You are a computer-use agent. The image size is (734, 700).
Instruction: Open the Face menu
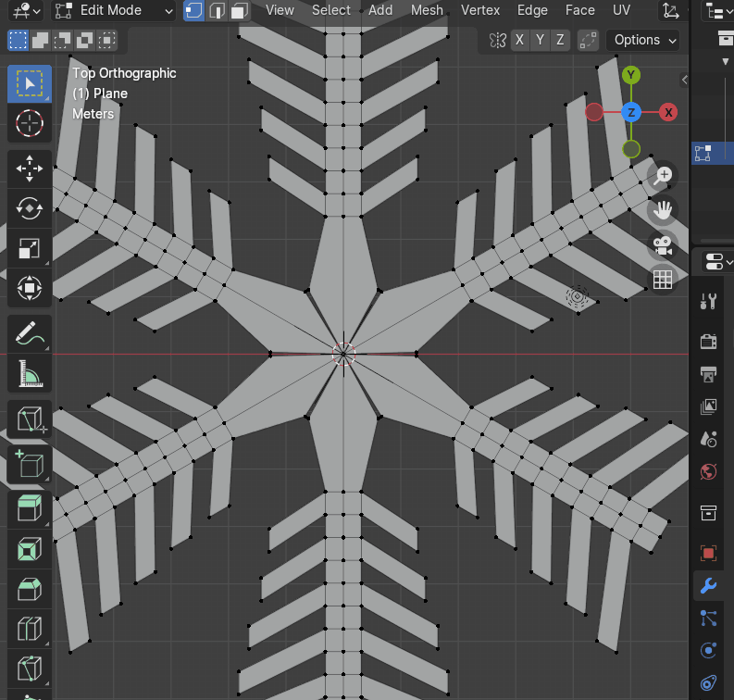pos(580,10)
